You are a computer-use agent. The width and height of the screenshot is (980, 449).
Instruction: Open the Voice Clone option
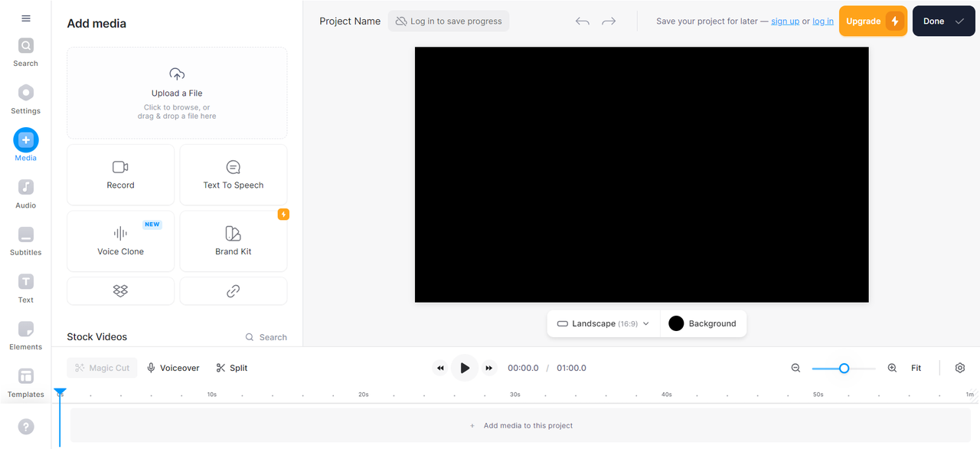[121, 241]
